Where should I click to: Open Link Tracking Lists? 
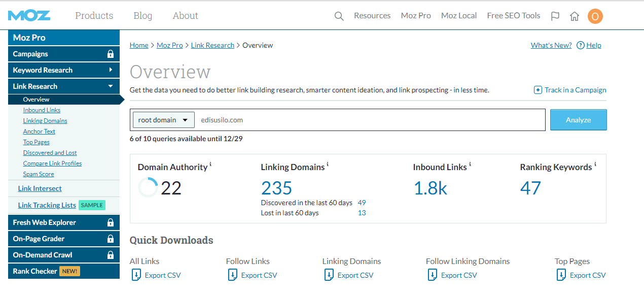(47, 205)
